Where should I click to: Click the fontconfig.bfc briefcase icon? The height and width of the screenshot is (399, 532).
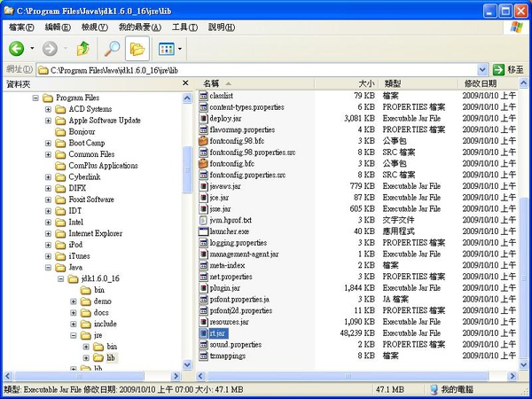tap(203, 163)
